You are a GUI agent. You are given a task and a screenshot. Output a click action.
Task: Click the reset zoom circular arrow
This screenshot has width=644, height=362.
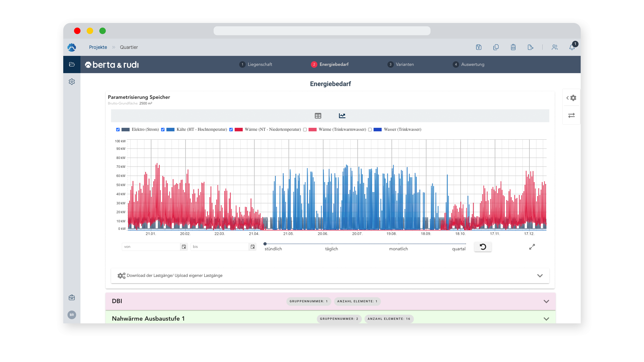(483, 247)
